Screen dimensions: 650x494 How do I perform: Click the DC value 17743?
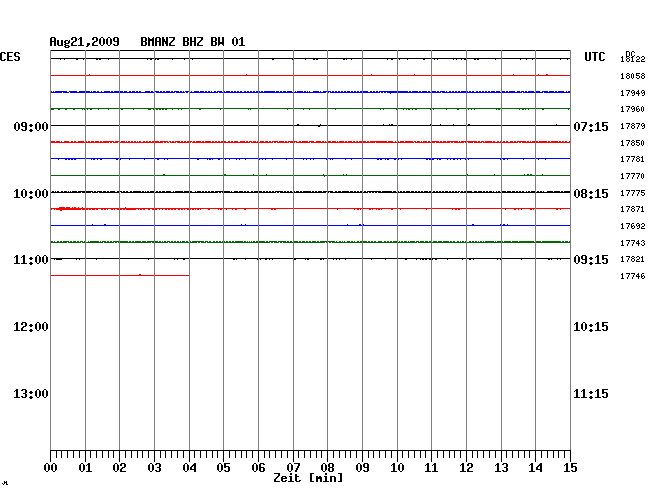click(x=633, y=243)
